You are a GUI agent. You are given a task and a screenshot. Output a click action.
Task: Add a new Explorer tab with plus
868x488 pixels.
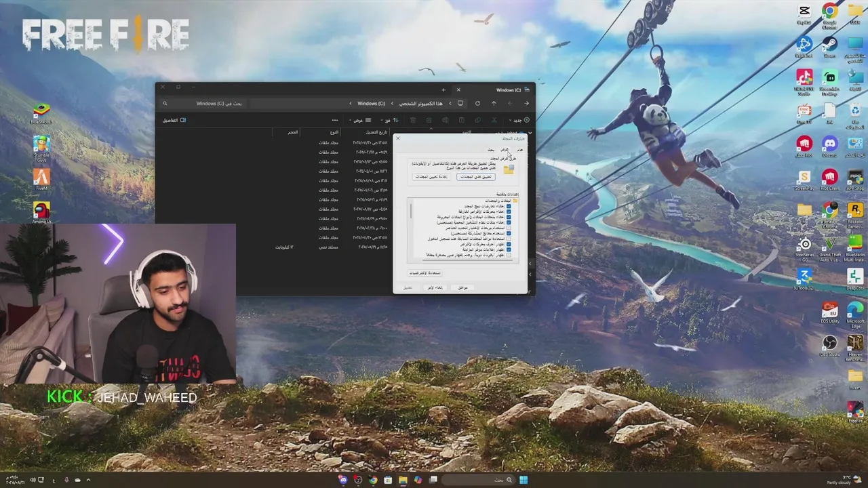[x=443, y=89]
